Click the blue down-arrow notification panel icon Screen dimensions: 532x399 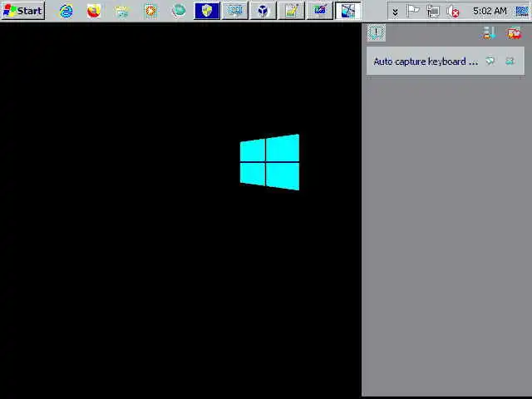(x=489, y=33)
